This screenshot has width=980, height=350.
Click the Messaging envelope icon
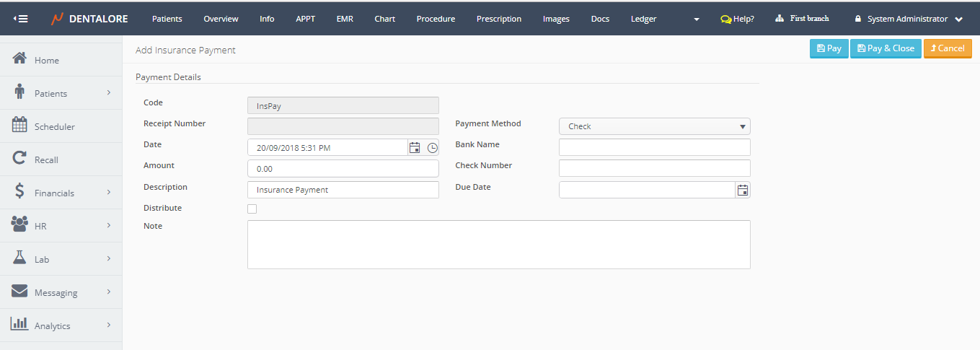coord(20,292)
